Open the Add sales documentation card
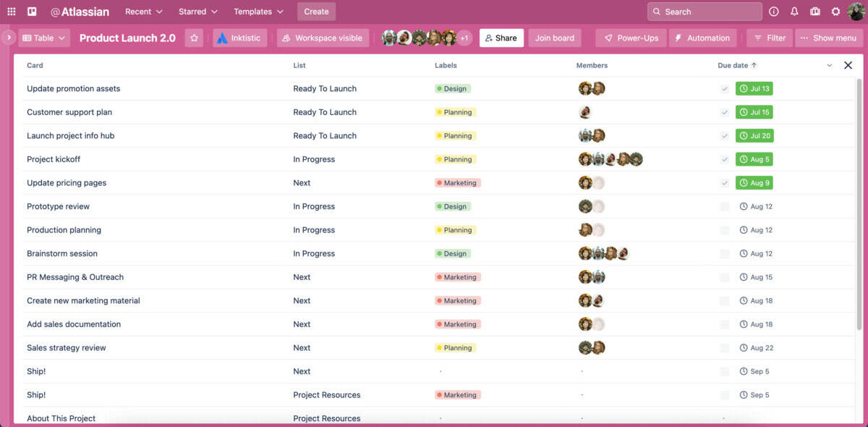Viewport: 868px width, 427px height. [74, 324]
